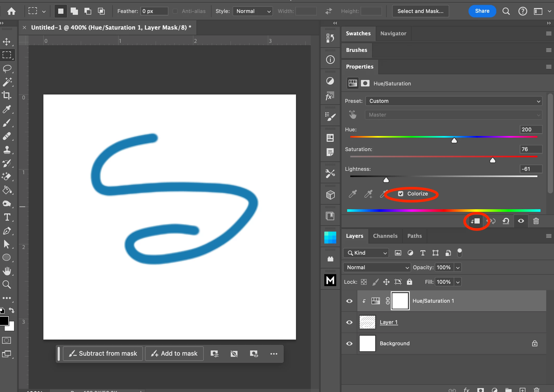Switch to the Navigator tab
This screenshot has height=392, width=554.
(393, 33)
